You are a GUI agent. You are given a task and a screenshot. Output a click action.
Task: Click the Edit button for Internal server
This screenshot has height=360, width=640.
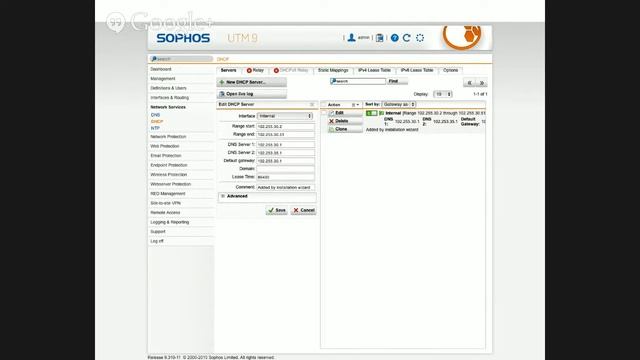point(345,113)
